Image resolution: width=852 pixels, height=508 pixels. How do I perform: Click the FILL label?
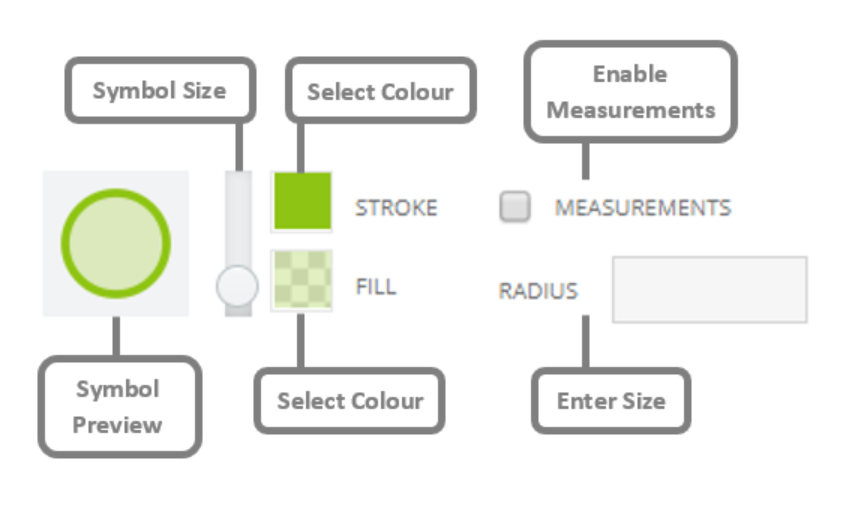coord(375,286)
